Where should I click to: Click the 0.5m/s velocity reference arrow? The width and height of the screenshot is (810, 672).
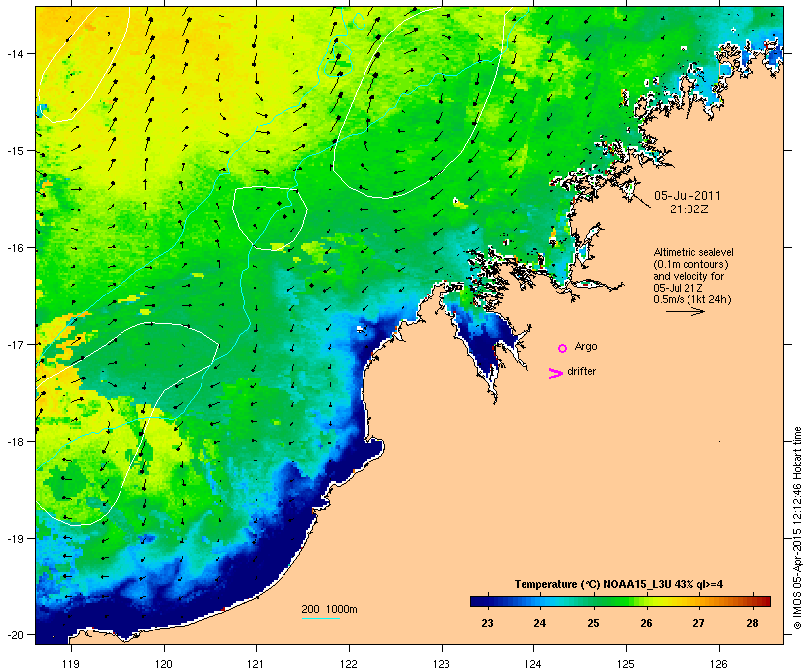point(685,311)
